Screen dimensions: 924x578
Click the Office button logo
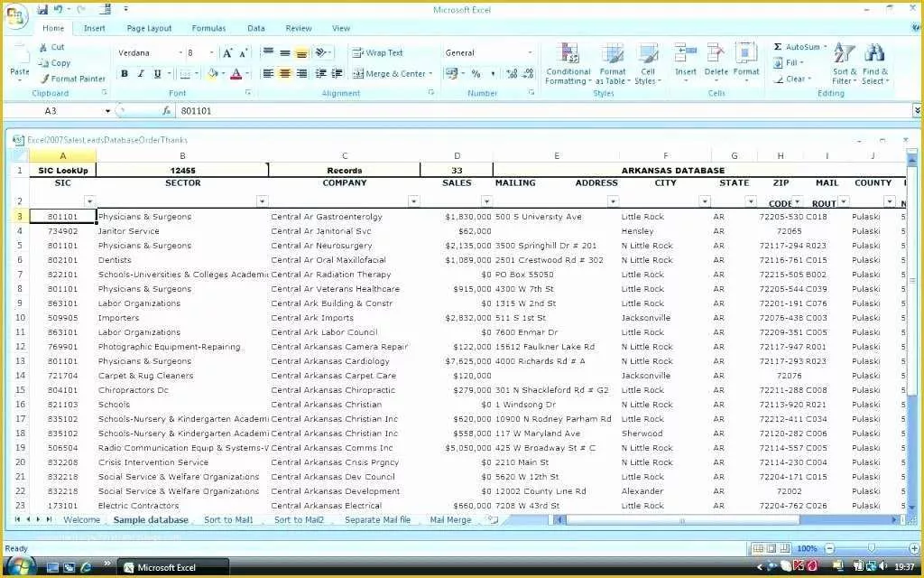[16, 16]
